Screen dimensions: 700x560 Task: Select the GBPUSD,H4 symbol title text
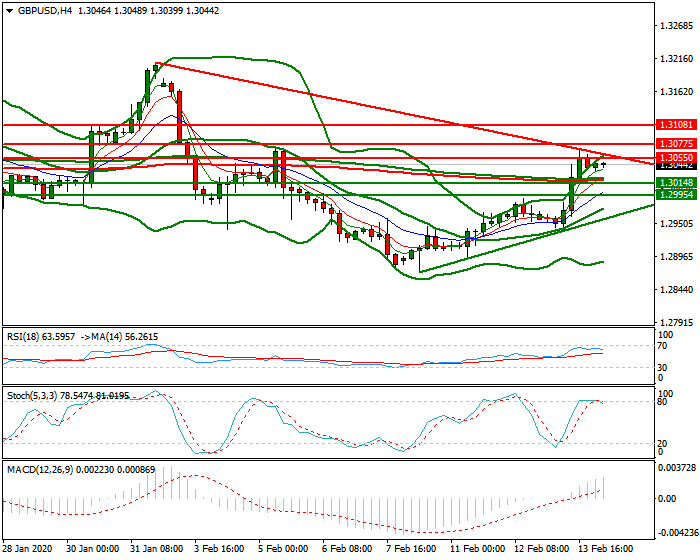[45, 11]
